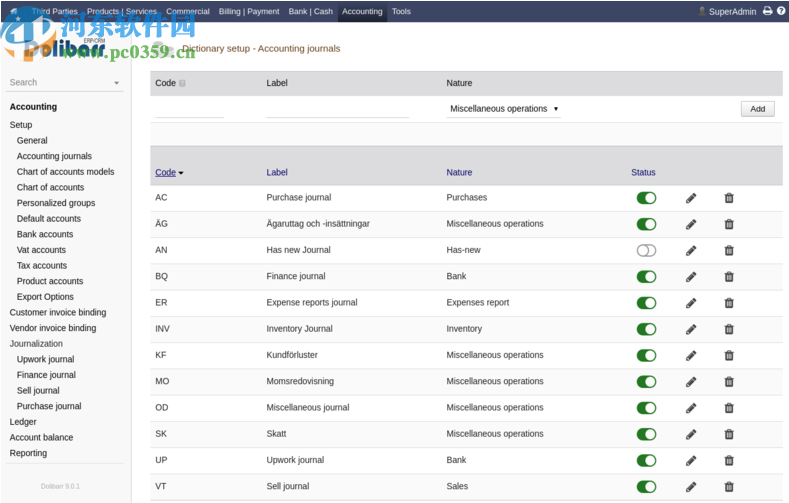Edit the Purchase journal row
This screenshot has height=503, width=789.
[x=691, y=198]
